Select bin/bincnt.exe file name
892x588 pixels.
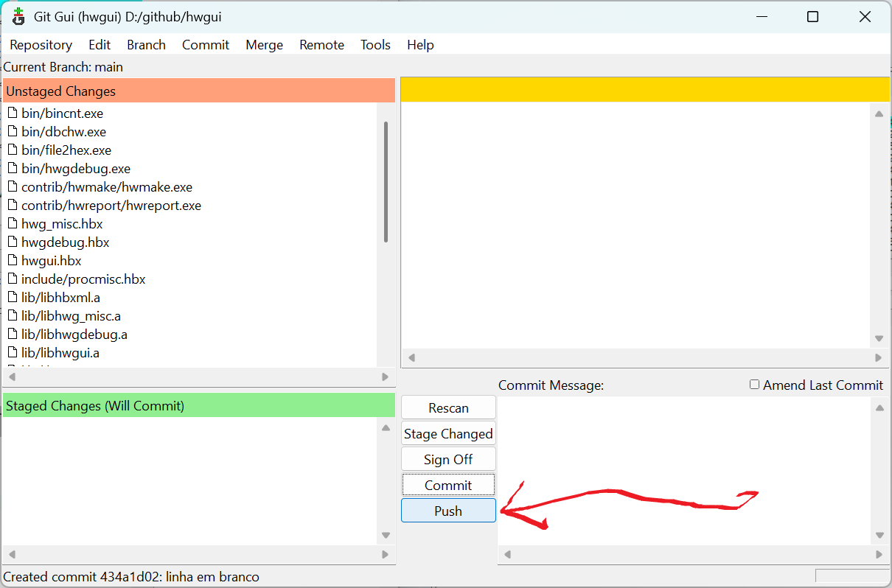pyautogui.click(x=63, y=113)
